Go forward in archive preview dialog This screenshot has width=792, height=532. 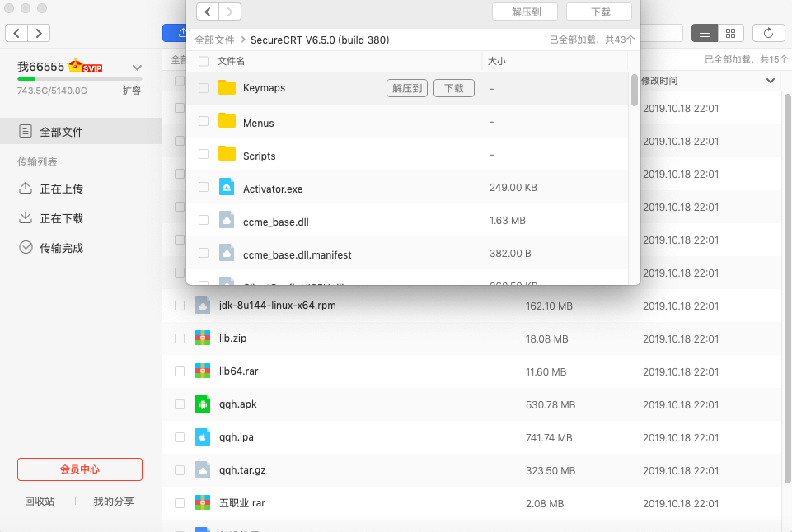point(230,12)
